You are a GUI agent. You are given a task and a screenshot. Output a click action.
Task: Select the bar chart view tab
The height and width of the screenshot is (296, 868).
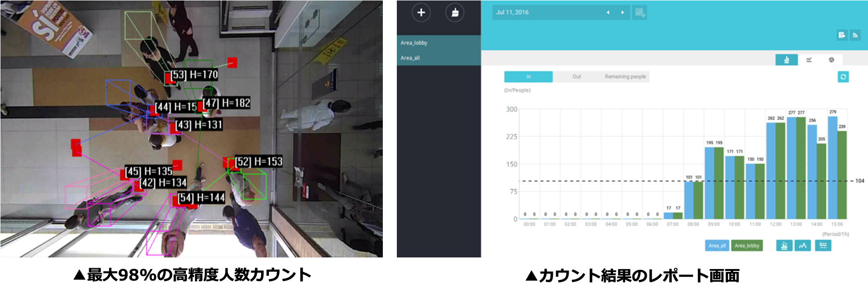click(x=786, y=60)
